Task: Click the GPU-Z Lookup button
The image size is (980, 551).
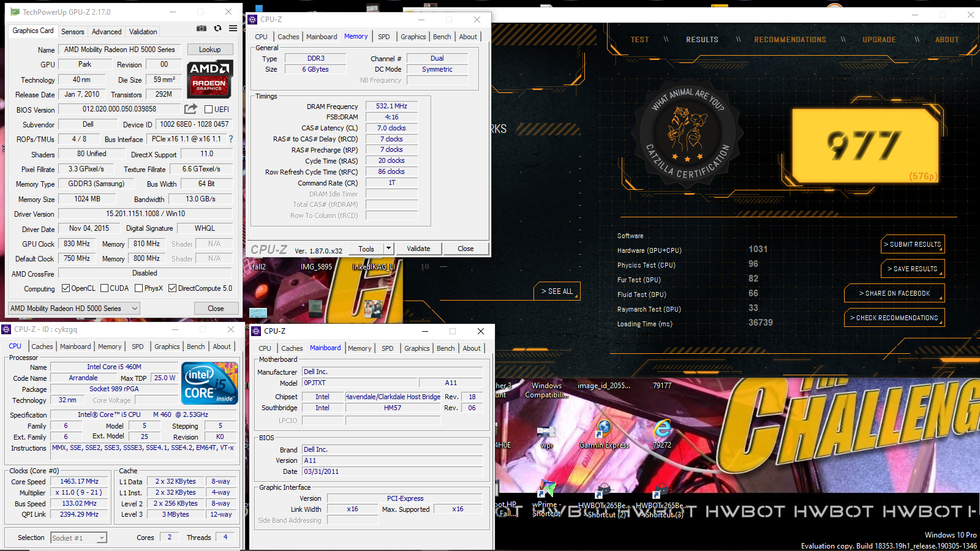Action: [x=209, y=50]
